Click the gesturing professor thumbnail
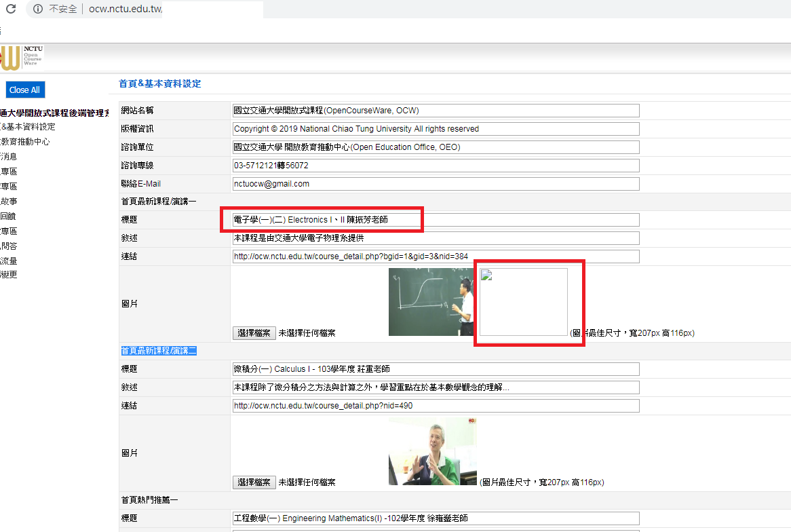 tap(433, 451)
